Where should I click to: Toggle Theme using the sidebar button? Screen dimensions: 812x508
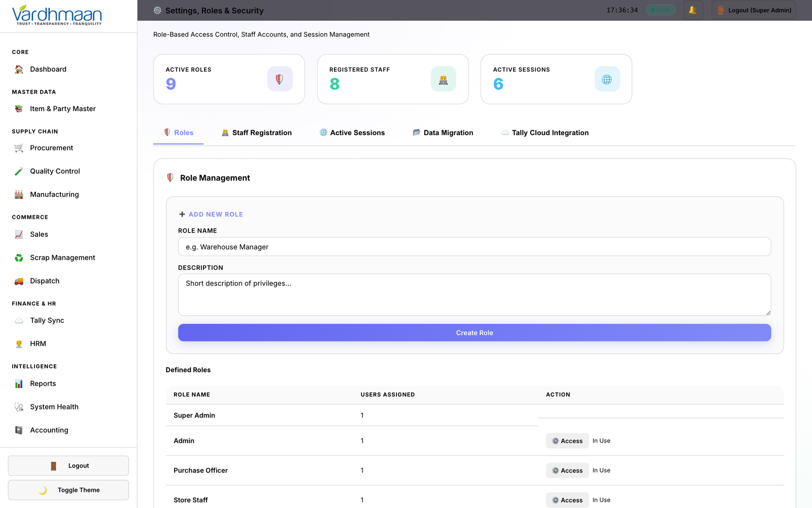pyautogui.click(x=69, y=490)
